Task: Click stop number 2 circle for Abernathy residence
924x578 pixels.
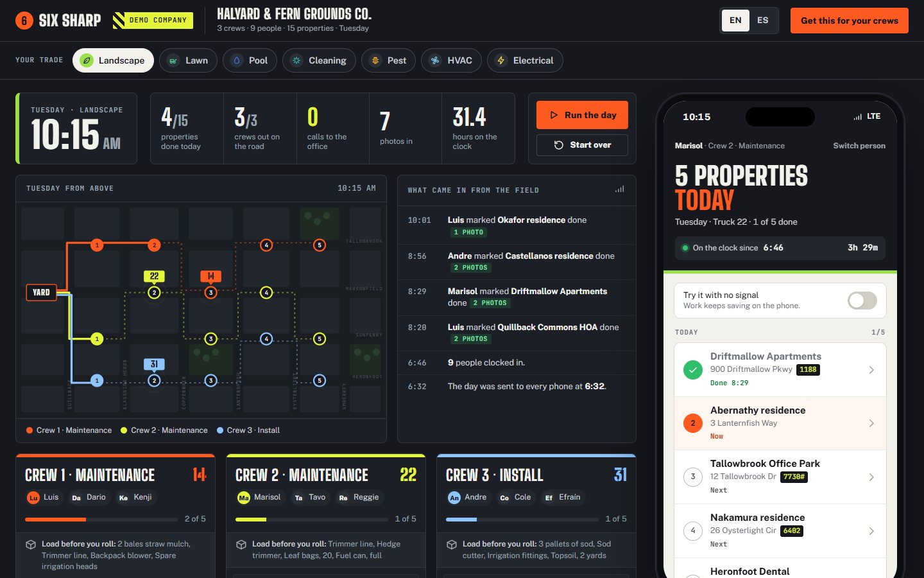Action: tap(693, 423)
